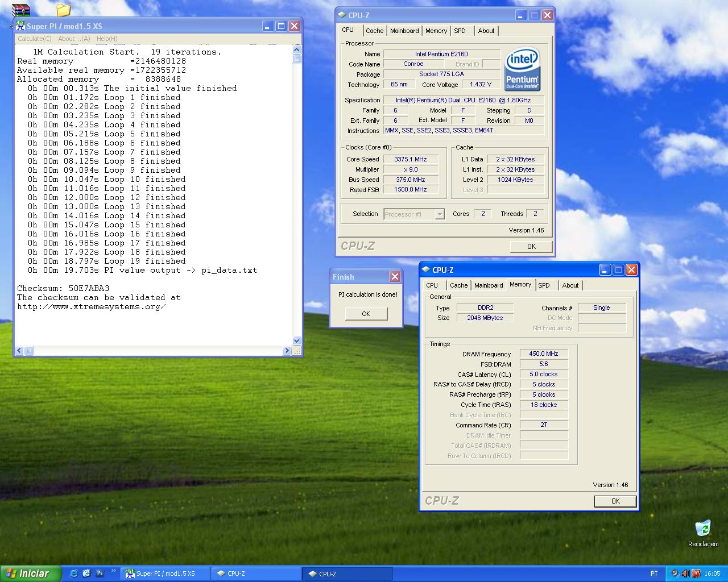Click the Intel Pentium E2160 name field
This screenshot has height=582, width=728.
pos(441,54)
